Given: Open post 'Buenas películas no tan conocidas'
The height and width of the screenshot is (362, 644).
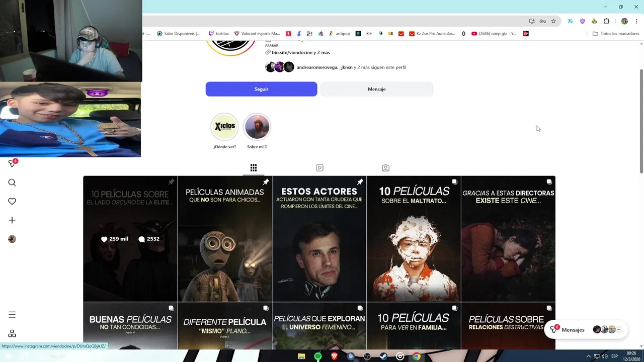Looking at the screenshot, I should [x=130, y=326].
